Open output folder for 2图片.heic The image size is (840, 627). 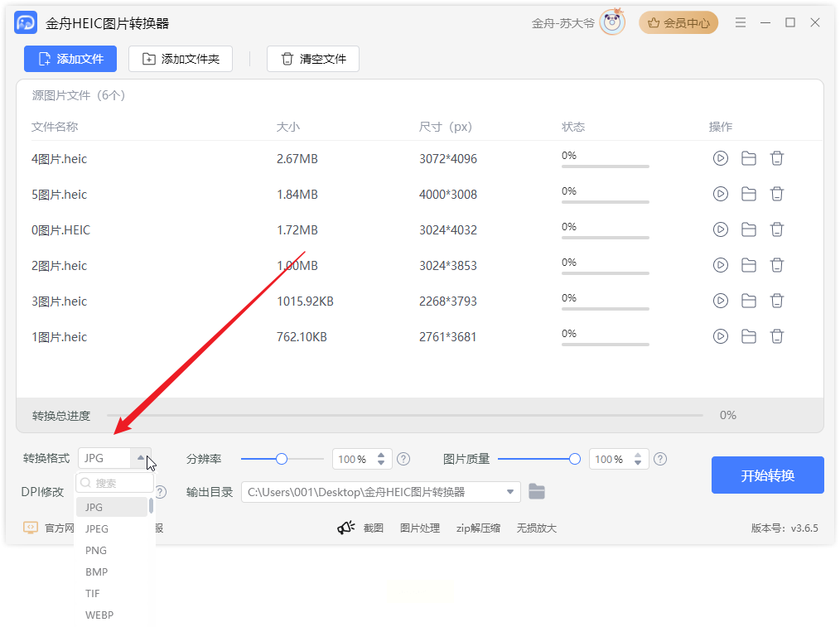pos(748,265)
